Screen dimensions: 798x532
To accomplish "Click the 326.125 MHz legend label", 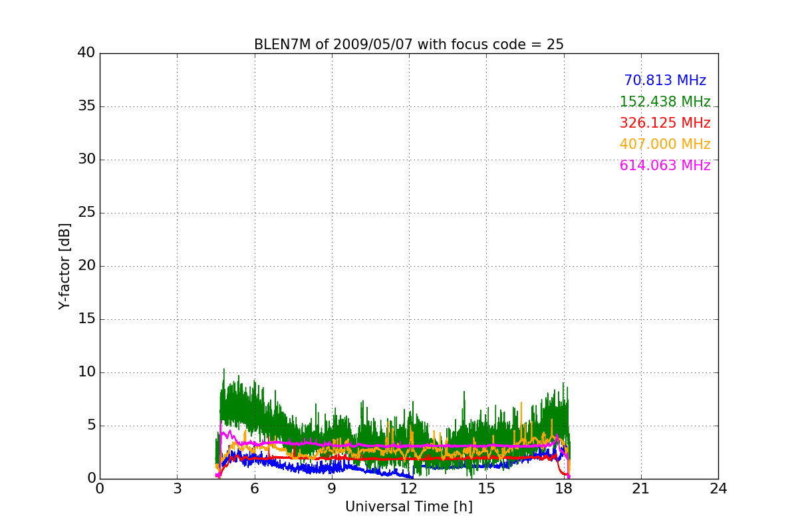I will click(x=665, y=123).
